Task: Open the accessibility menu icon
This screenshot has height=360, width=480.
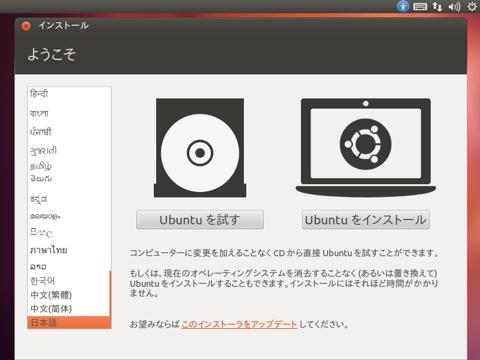Action: (403, 6)
